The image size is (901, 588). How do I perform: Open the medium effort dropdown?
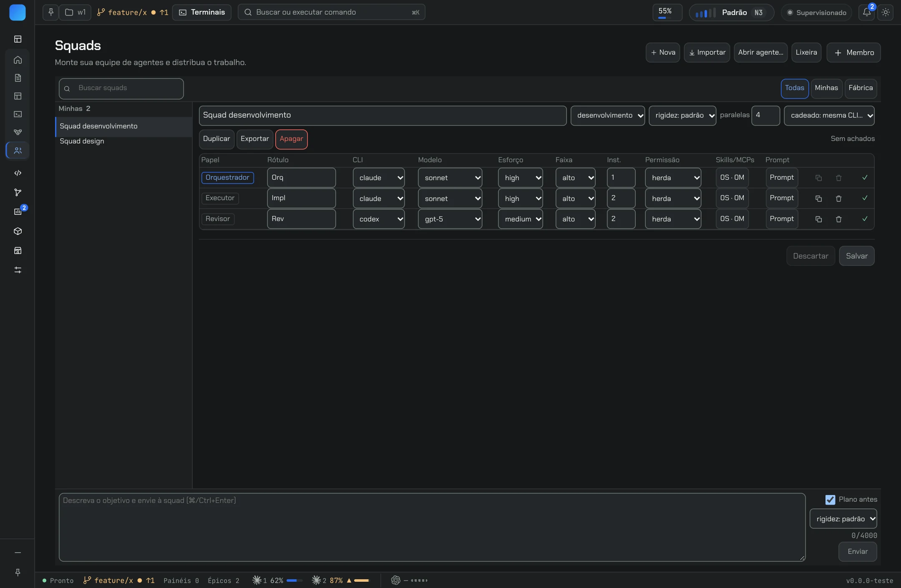tap(520, 219)
